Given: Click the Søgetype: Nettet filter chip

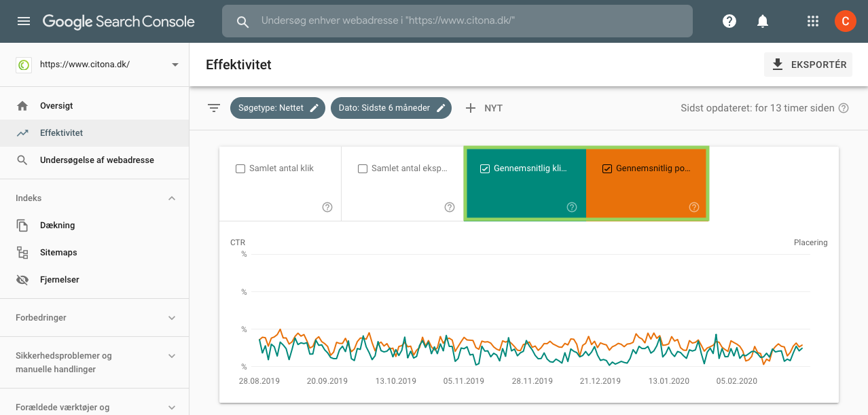Looking at the screenshot, I should [277, 108].
